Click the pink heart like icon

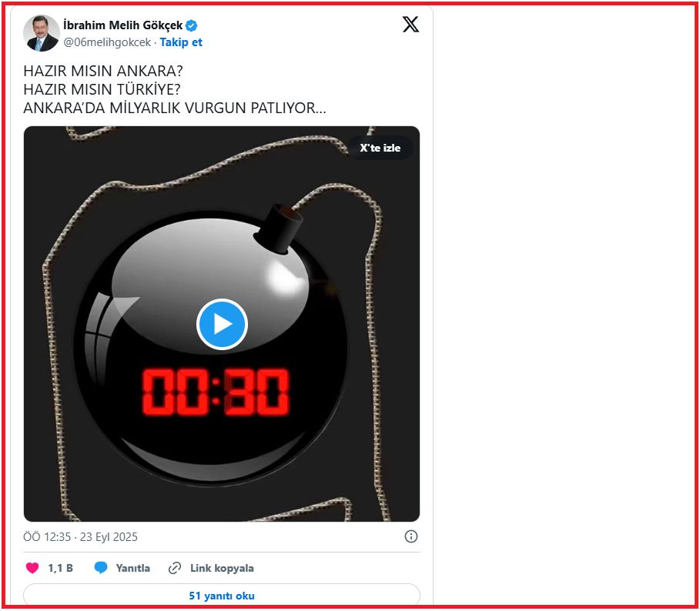click(32, 568)
